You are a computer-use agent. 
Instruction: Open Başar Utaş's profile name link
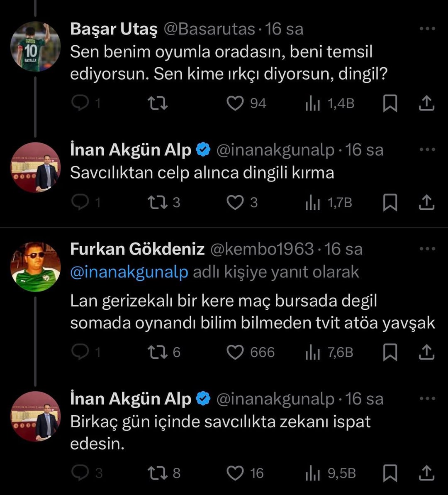(x=114, y=29)
